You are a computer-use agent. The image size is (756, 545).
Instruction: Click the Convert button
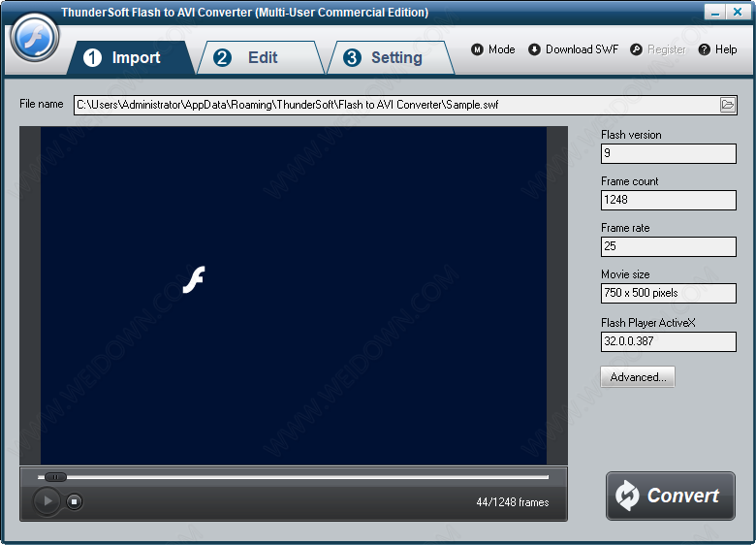(671, 496)
